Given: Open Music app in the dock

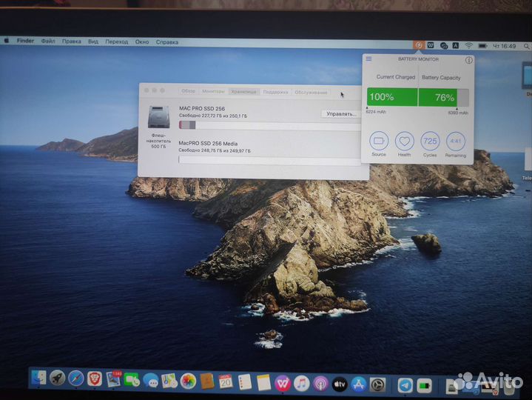Looking at the screenshot, I should point(301,384).
